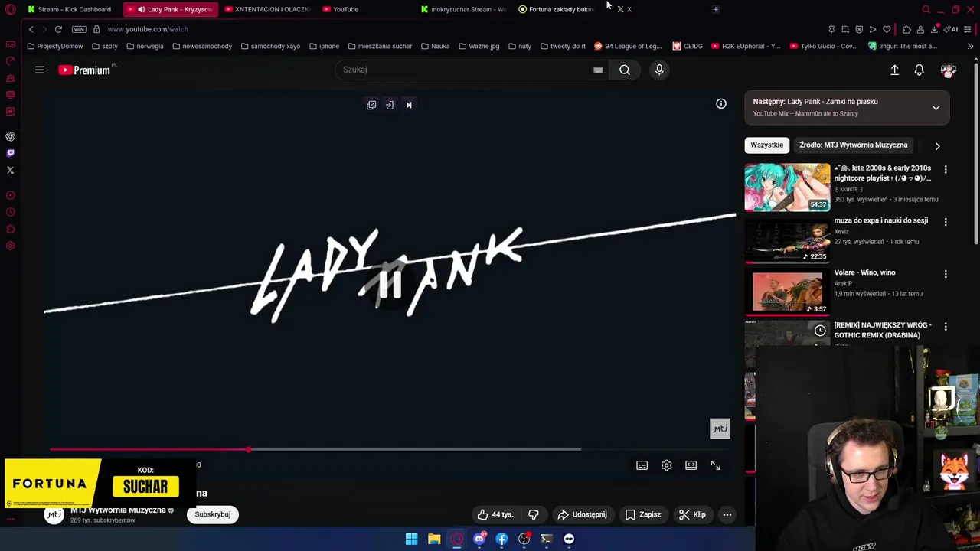Go back in browser history
The image size is (980, 551).
[x=31, y=29]
